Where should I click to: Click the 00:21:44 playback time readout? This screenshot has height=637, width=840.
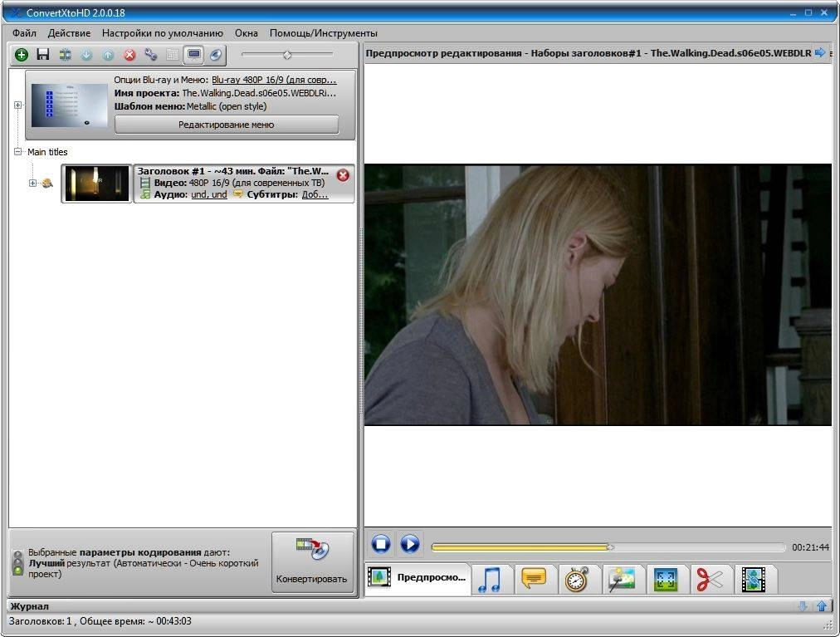tap(810, 547)
